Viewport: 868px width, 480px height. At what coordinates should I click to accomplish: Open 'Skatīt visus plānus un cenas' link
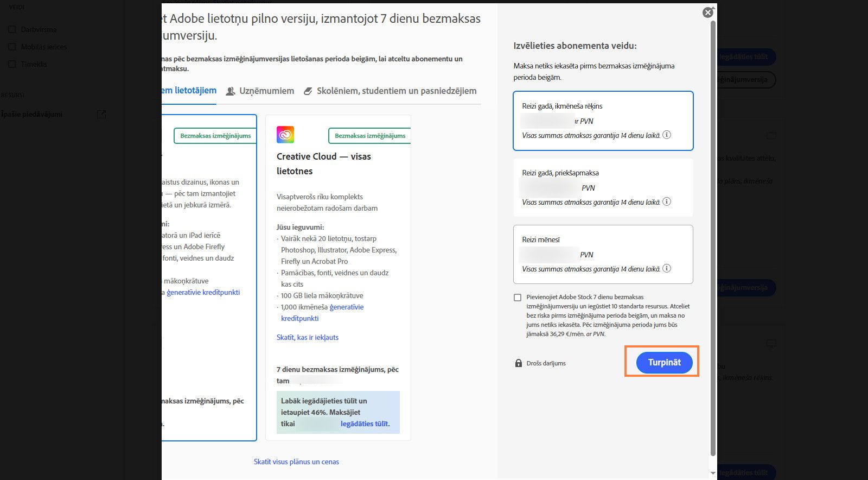296,462
